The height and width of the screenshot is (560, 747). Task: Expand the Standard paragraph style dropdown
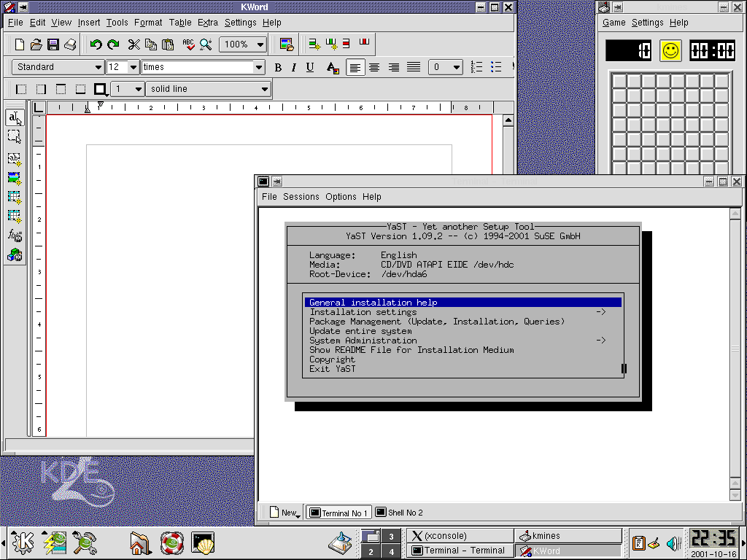coord(58,67)
